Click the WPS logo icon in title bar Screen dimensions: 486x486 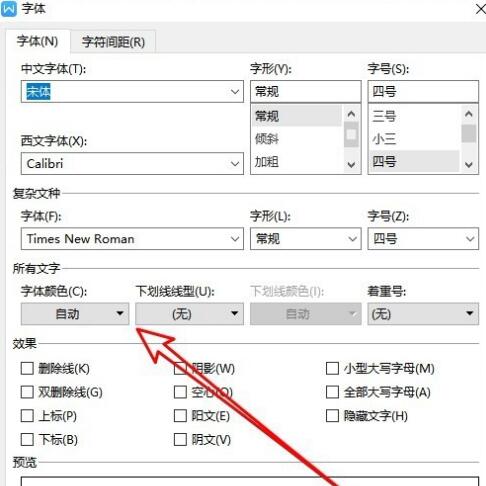(9, 9)
